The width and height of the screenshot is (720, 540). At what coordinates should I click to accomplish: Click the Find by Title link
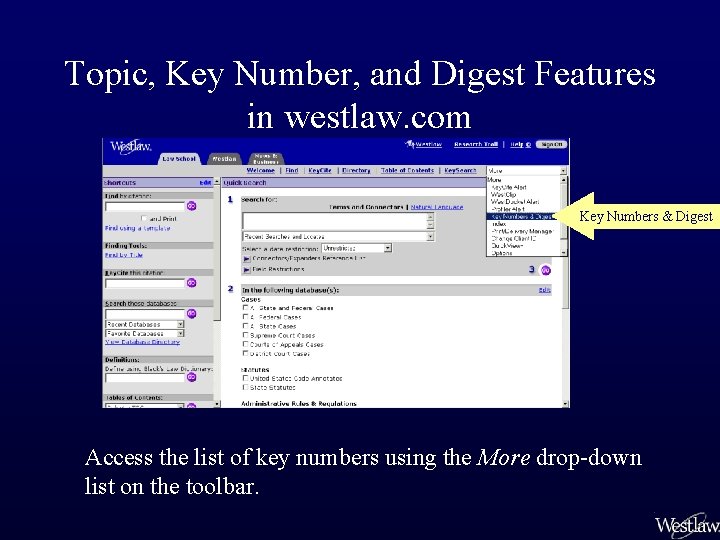(x=124, y=255)
